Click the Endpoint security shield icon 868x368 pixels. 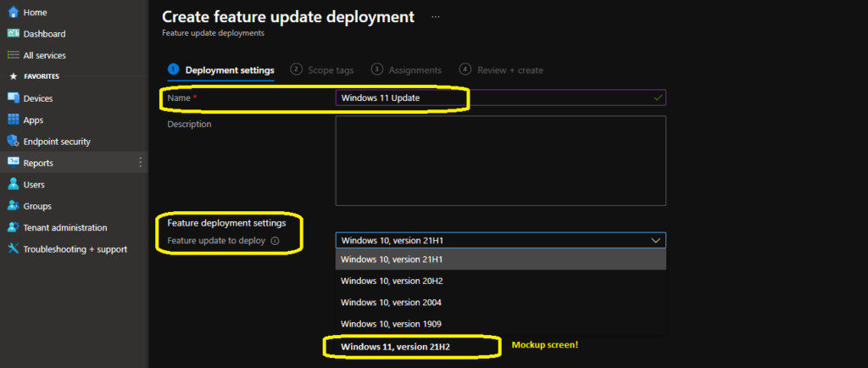tap(14, 141)
